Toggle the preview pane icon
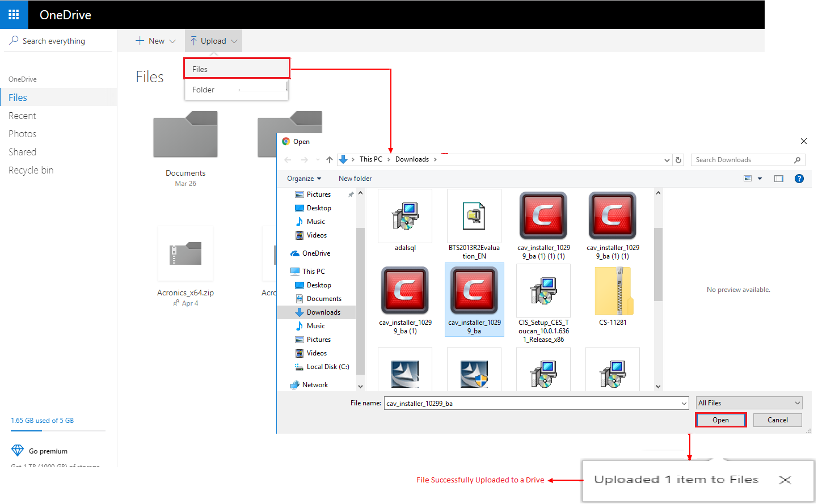Image resolution: width=818 pixels, height=504 pixels. 779,179
